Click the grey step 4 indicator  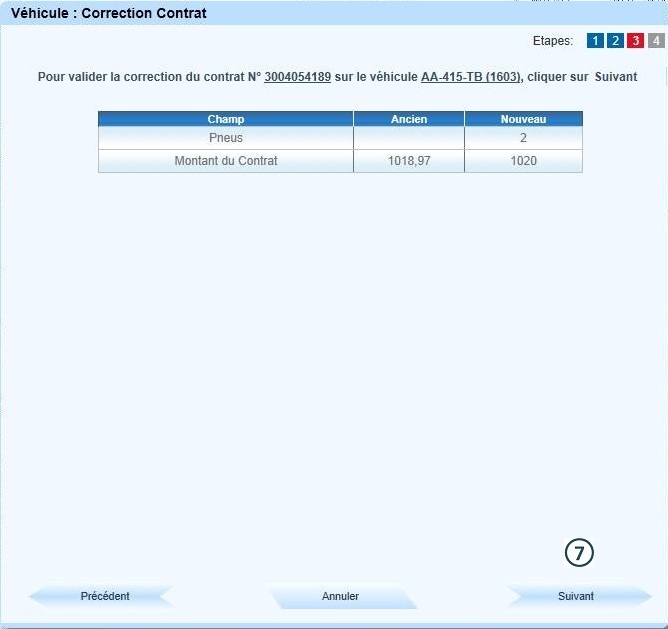655,41
